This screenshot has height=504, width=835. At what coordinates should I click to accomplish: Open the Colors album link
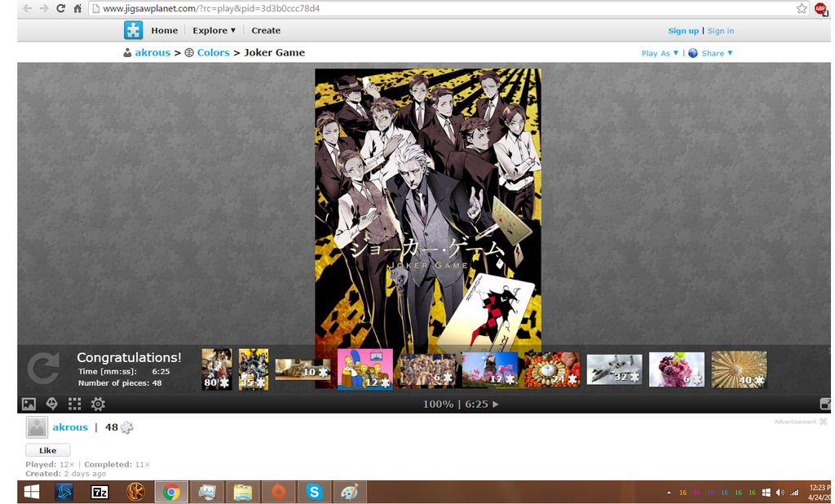[213, 53]
